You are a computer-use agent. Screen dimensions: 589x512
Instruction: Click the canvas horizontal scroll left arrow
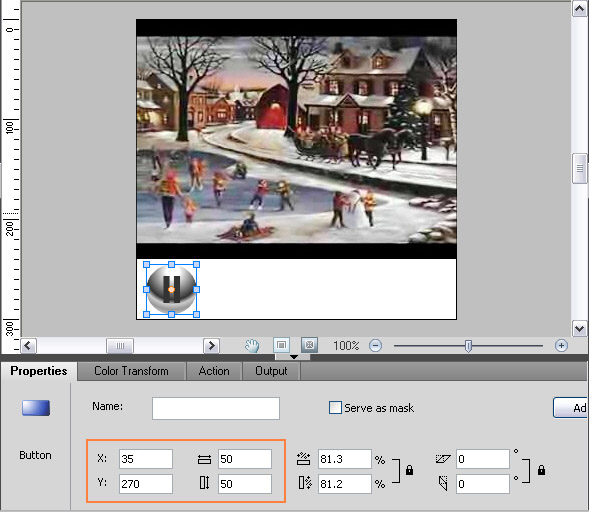coord(29,346)
